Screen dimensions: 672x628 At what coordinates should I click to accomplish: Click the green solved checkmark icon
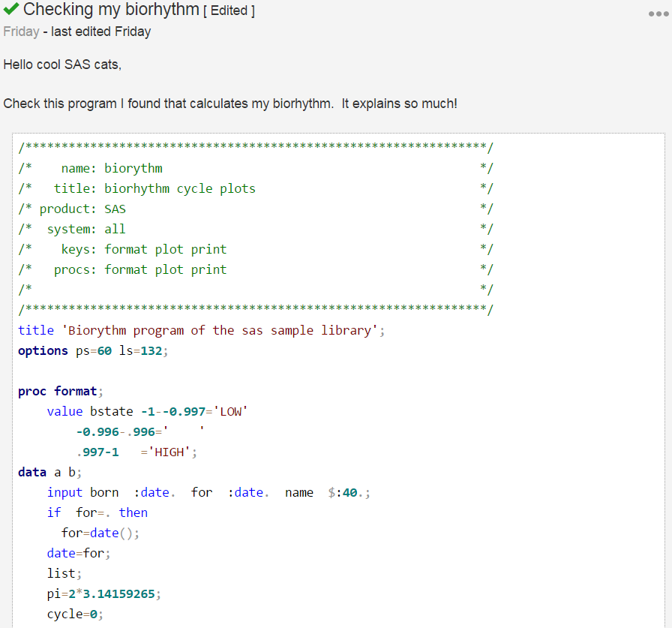coord(10,11)
